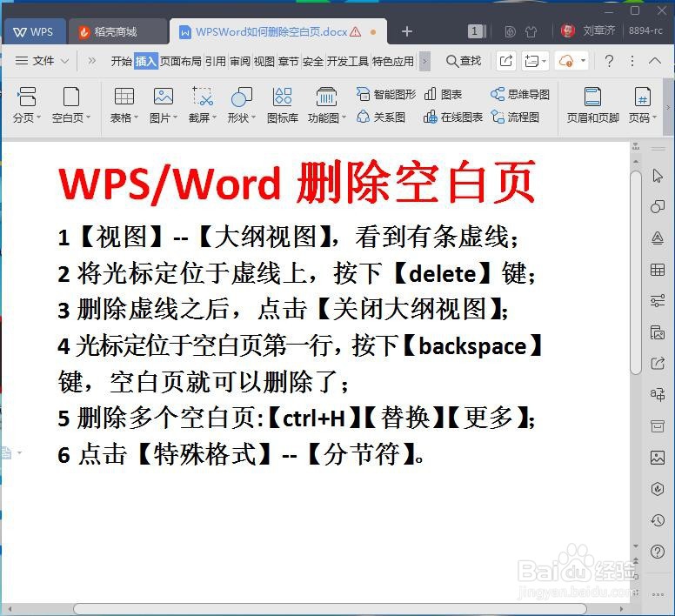The width and height of the screenshot is (675, 616).
Task: Expand the 截屏 dropdown arrow
Action: 214,117
